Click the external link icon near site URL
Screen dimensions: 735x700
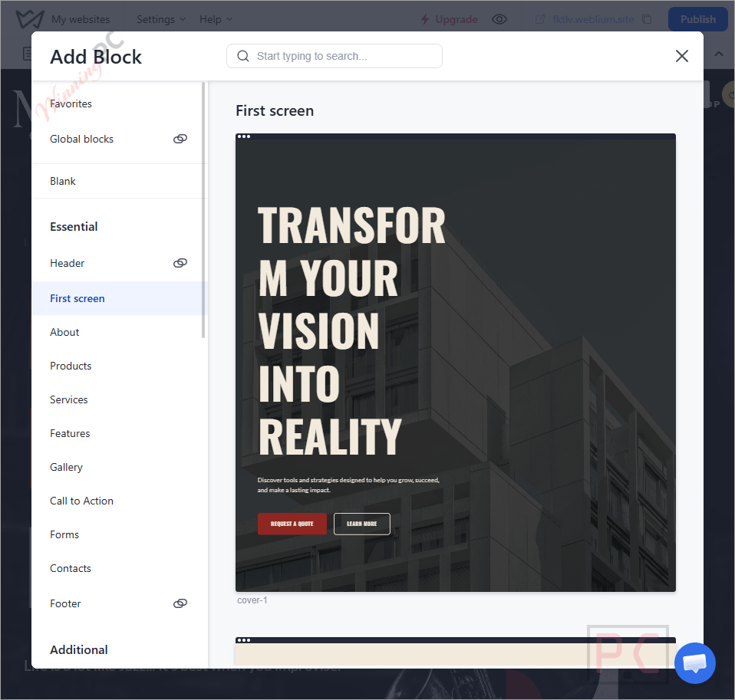pyautogui.click(x=540, y=19)
